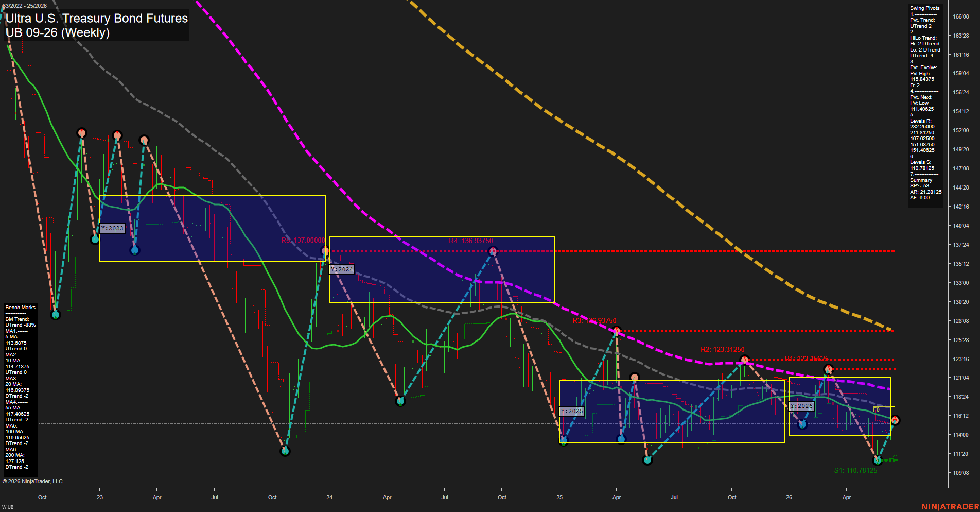Select the S1: 110.78125 support label

click(855, 470)
